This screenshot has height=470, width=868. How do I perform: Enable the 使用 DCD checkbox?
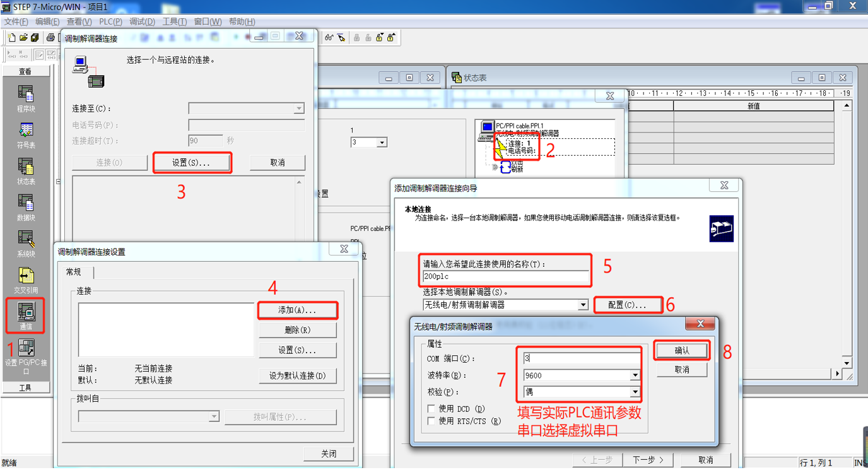(431, 409)
